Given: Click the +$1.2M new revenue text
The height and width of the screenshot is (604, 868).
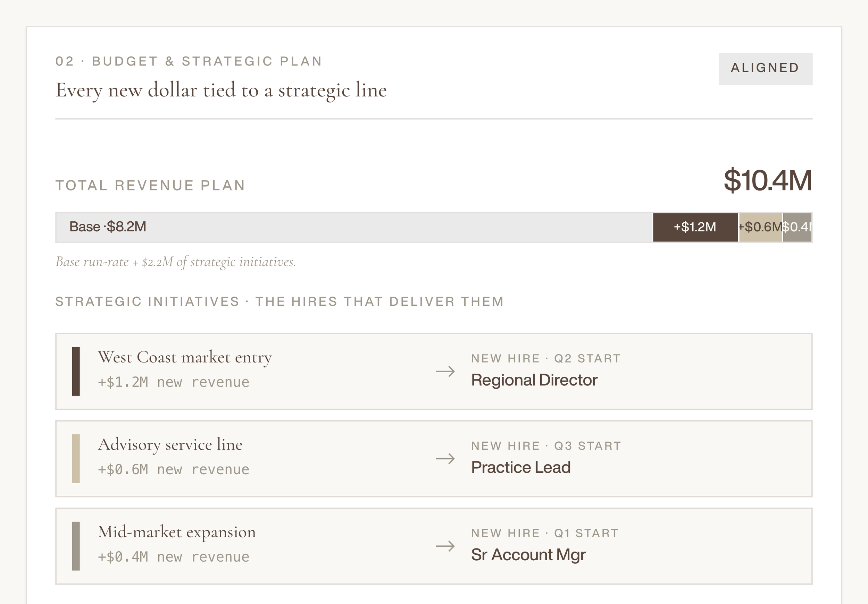Looking at the screenshot, I should click(x=174, y=382).
